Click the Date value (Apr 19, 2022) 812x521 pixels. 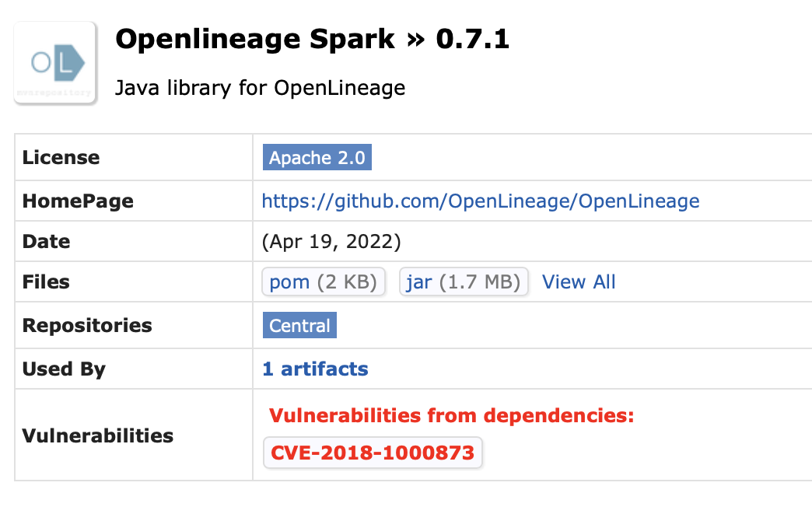[x=331, y=241]
